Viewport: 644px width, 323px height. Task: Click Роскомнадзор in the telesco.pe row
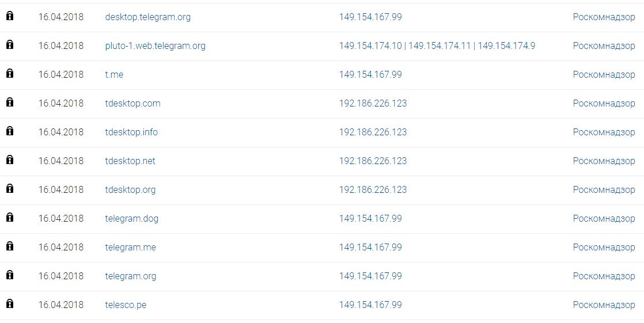604,305
